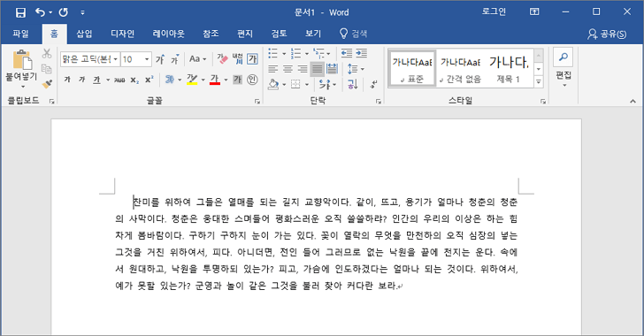644x336 pixels.
Task: Click the Cut scissors icon
Action: tap(47, 53)
